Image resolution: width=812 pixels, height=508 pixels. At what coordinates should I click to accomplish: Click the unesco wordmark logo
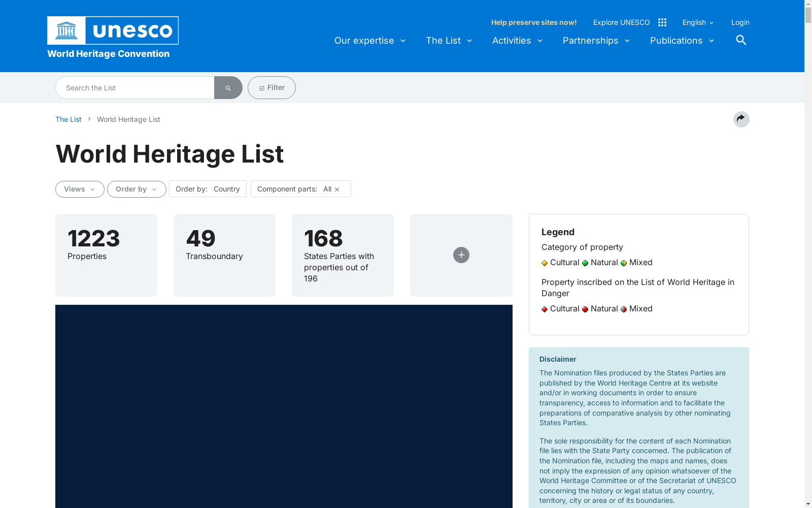132,30
